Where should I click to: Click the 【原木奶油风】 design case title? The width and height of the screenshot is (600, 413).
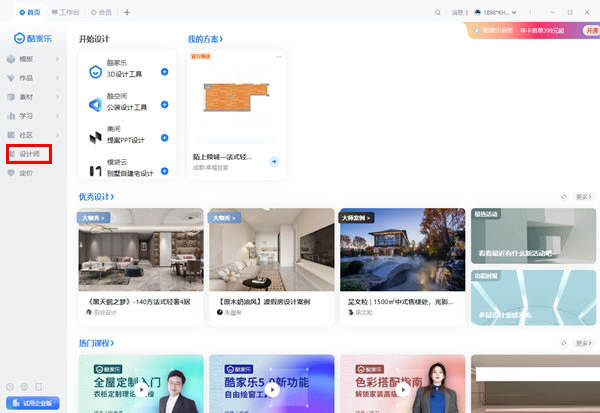click(x=264, y=302)
